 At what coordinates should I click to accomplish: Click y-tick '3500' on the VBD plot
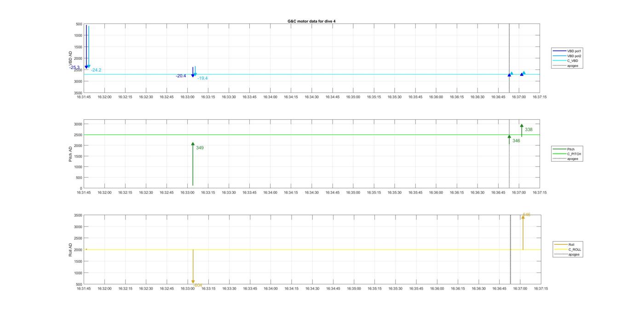pos(77,93)
